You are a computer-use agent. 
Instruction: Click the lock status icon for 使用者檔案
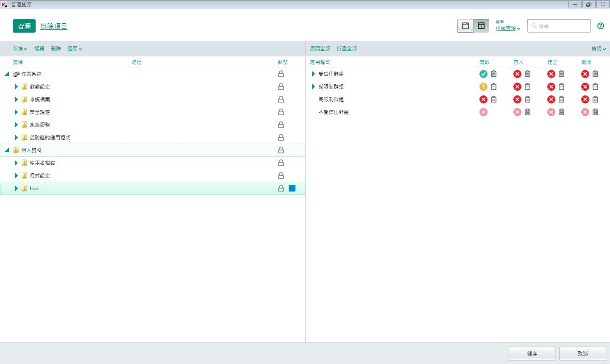(x=281, y=163)
